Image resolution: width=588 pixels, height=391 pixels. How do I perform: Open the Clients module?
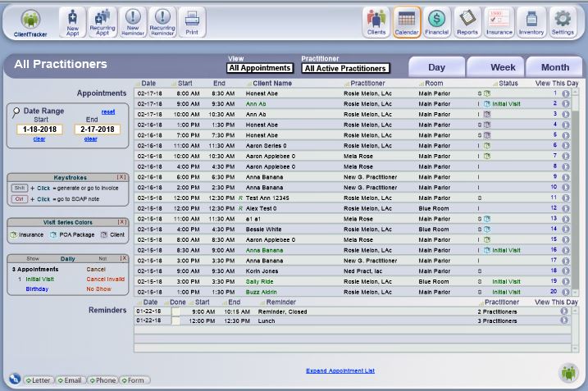[376, 22]
